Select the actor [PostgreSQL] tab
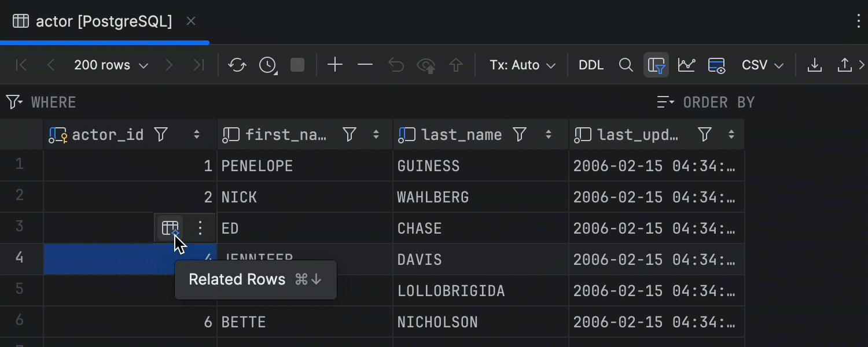Screen dimensions: 868x347 [104, 22]
